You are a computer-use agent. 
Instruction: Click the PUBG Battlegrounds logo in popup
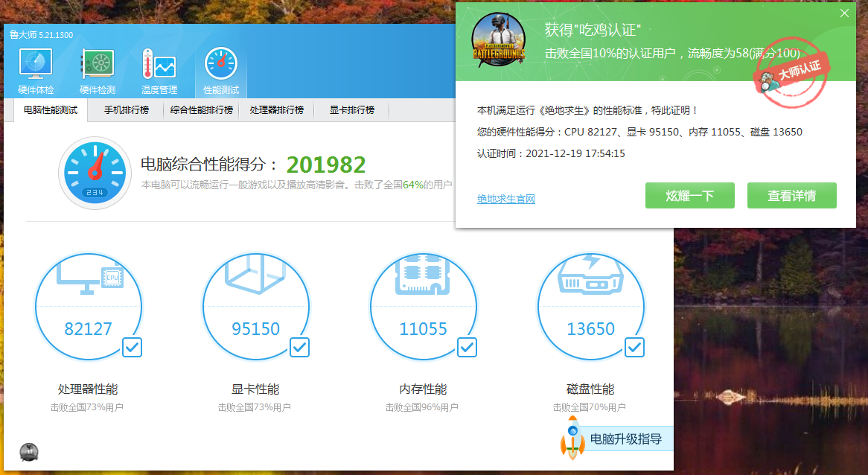498,40
